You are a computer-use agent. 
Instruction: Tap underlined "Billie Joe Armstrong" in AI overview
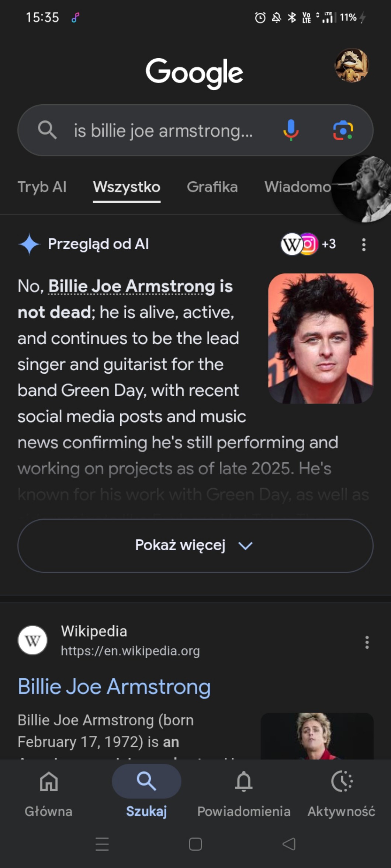132,286
